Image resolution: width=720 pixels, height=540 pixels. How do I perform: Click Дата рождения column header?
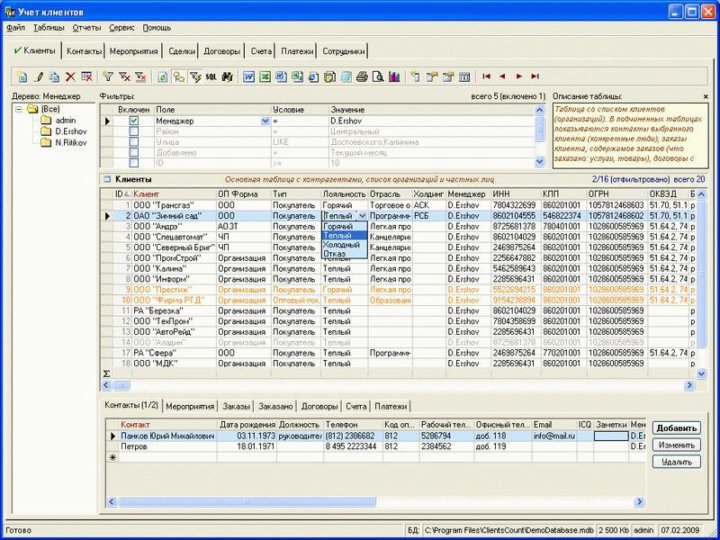(248, 425)
